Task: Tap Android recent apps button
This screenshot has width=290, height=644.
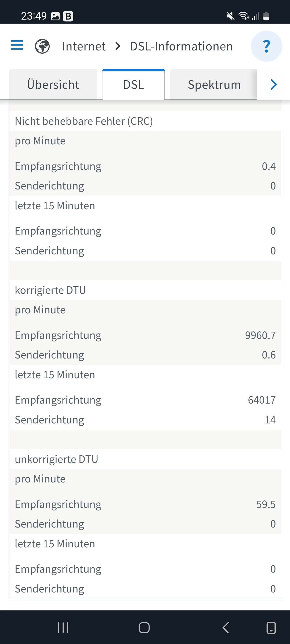Action: pyautogui.click(x=63, y=628)
